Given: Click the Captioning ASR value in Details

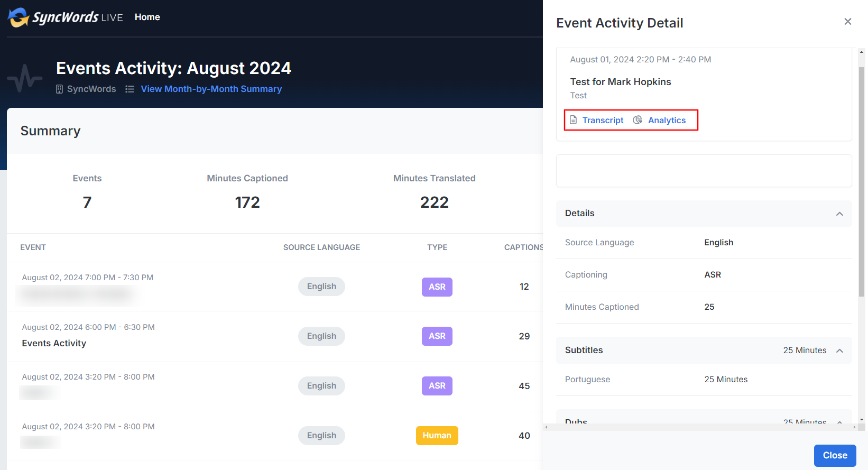Looking at the screenshot, I should (x=713, y=275).
